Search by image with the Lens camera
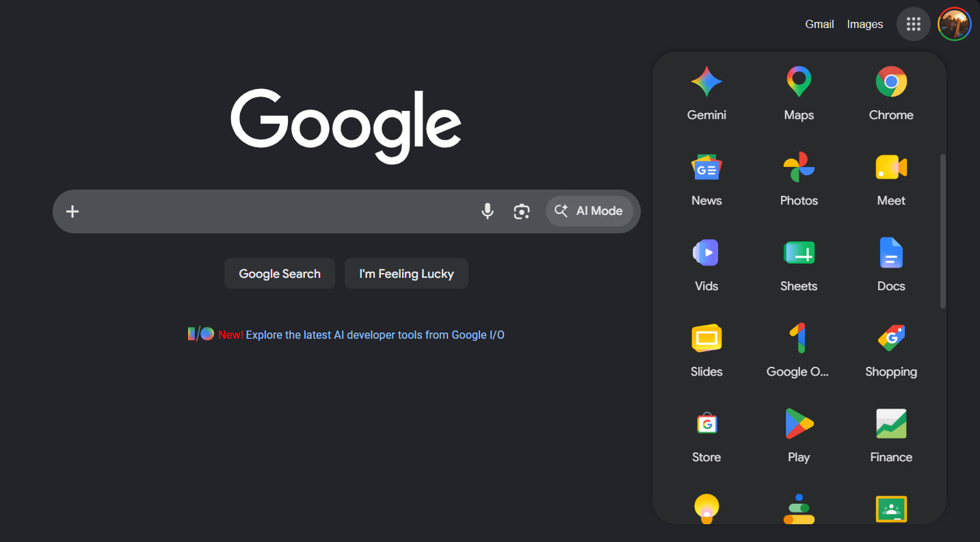Screen dimensions: 980x542 pos(522,211)
